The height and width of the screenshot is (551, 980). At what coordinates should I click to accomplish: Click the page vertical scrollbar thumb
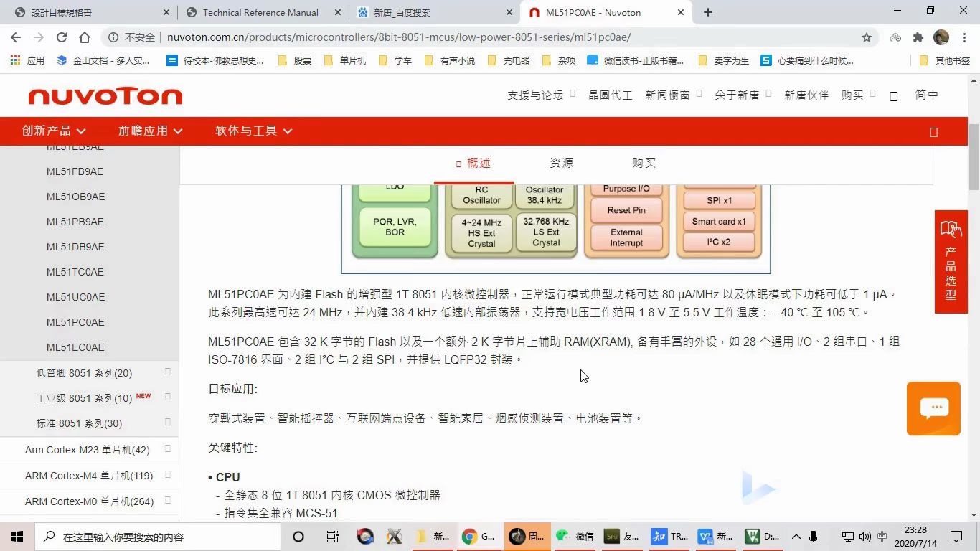click(974, 156)
